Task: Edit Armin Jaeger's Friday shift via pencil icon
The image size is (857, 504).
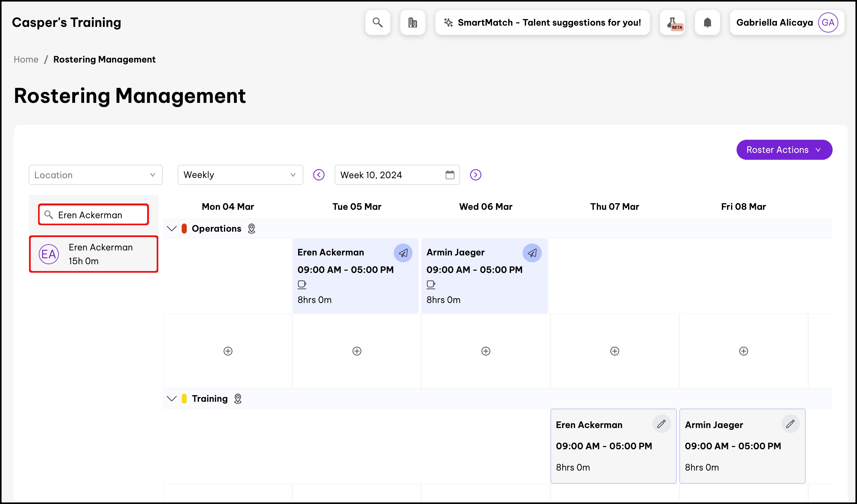Action: tap(790, 424)
